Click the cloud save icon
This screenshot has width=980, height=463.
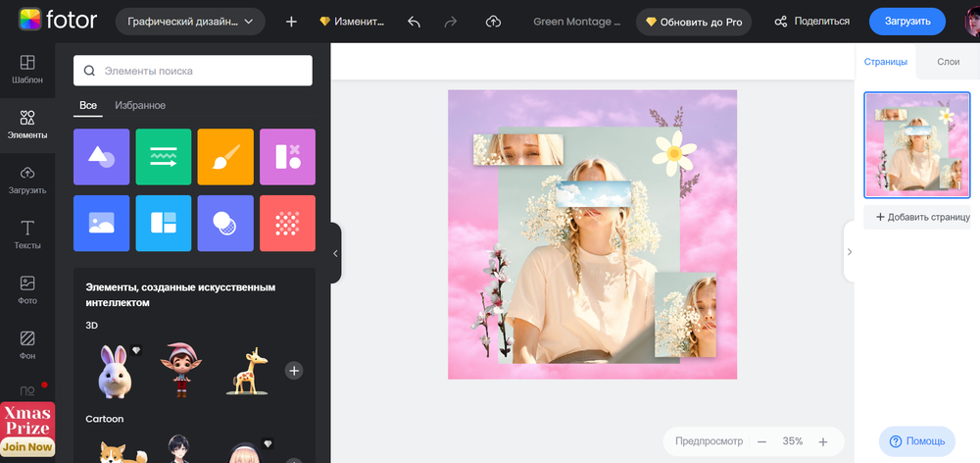point(493,22)
